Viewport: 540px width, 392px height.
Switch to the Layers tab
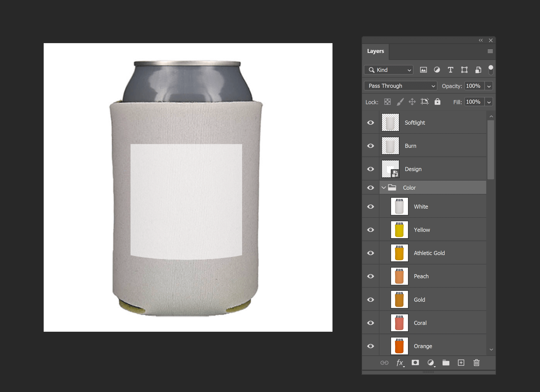375,51
